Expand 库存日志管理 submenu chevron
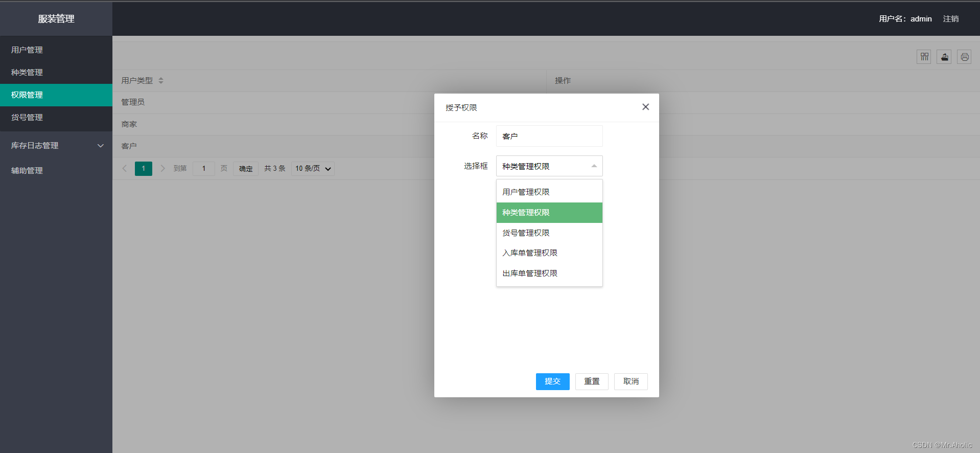 pos(101,146)
